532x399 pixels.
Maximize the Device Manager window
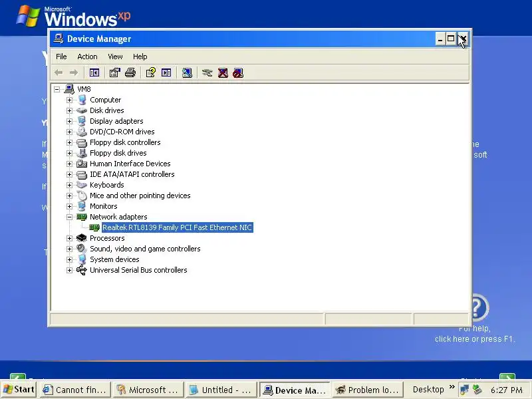coord(451,39)
